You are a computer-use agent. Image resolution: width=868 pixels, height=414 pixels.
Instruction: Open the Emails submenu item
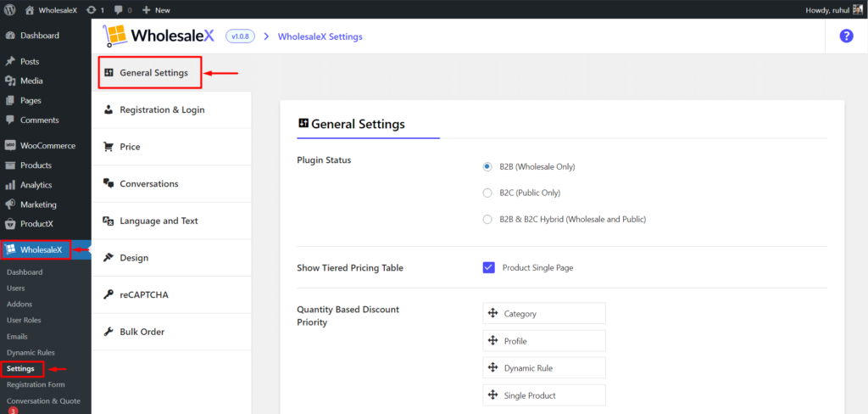click(x=17, y=337)
